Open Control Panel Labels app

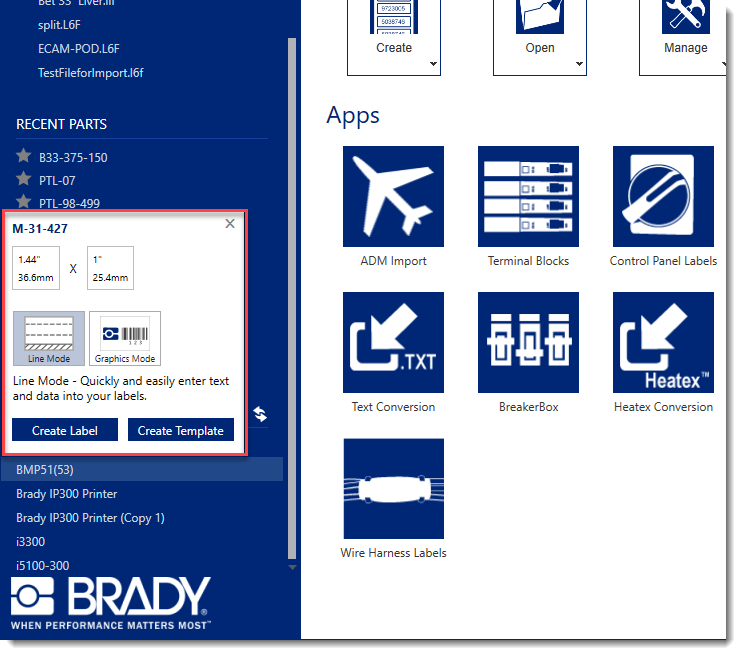point(663,196)
